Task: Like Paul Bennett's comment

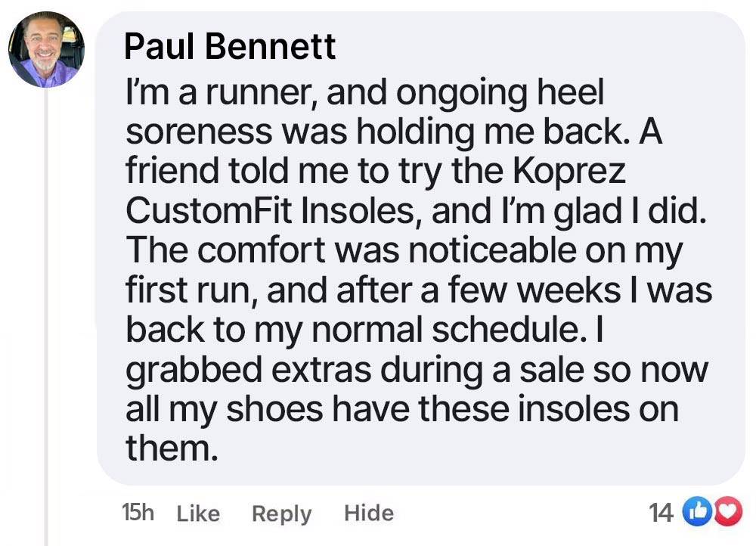Action: tap(198, 513)
